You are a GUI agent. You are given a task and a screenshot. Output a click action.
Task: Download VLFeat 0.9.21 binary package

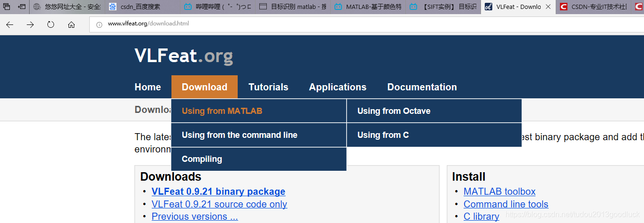[x=218, y=191]
